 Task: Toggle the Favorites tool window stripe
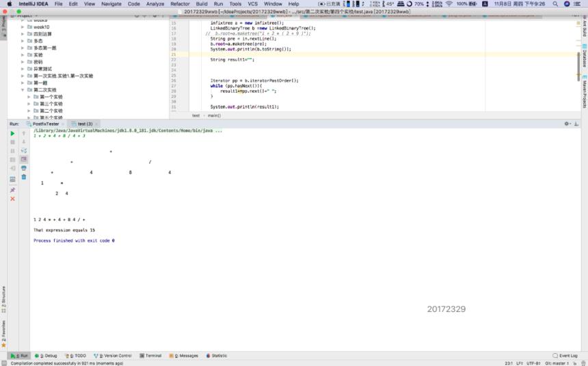click(3, 333)
